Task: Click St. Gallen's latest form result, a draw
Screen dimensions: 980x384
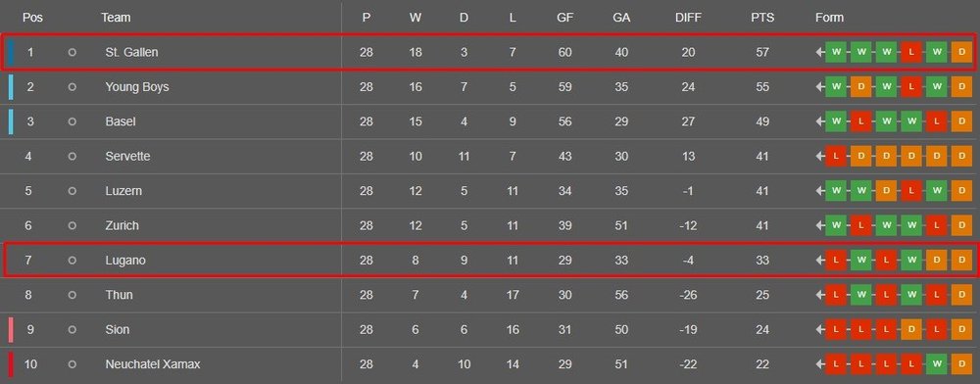Action: tap(961, 52)
